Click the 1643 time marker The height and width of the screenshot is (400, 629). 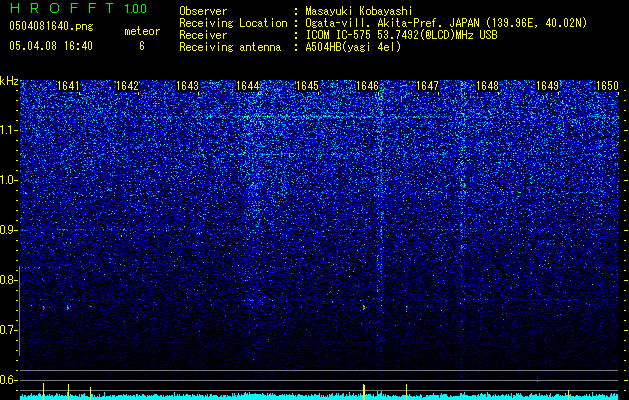pos(187,86)
